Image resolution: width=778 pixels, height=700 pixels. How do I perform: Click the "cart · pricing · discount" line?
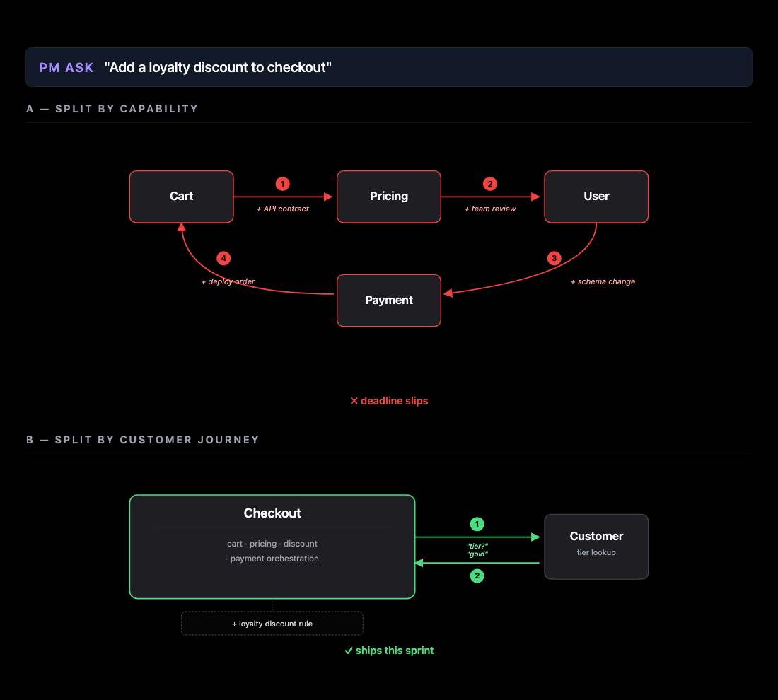coord(272,544)
